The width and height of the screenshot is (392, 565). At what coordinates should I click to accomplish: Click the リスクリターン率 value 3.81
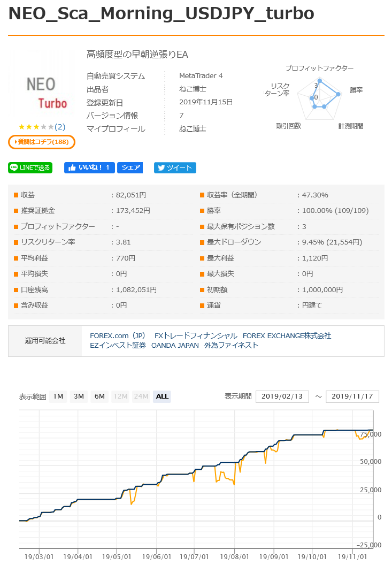[x=123, y=242]
